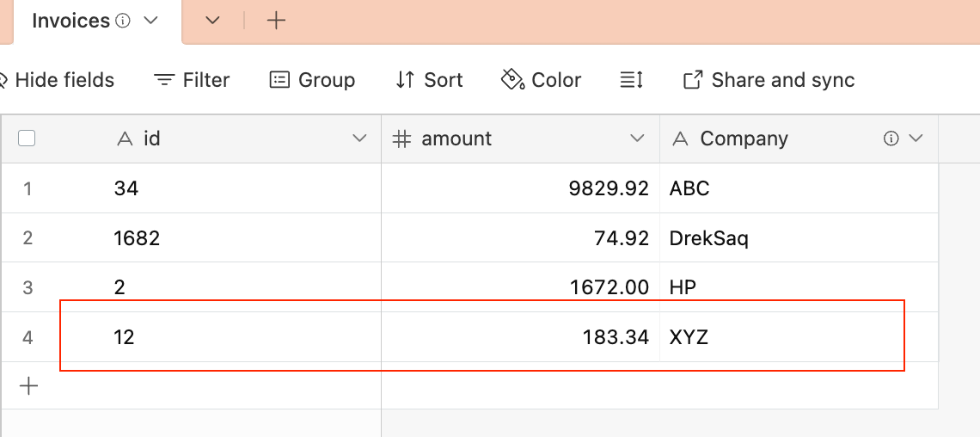This screenshot has height=437, width=980.
Task: Click row number 3
Action: (27, 287)
